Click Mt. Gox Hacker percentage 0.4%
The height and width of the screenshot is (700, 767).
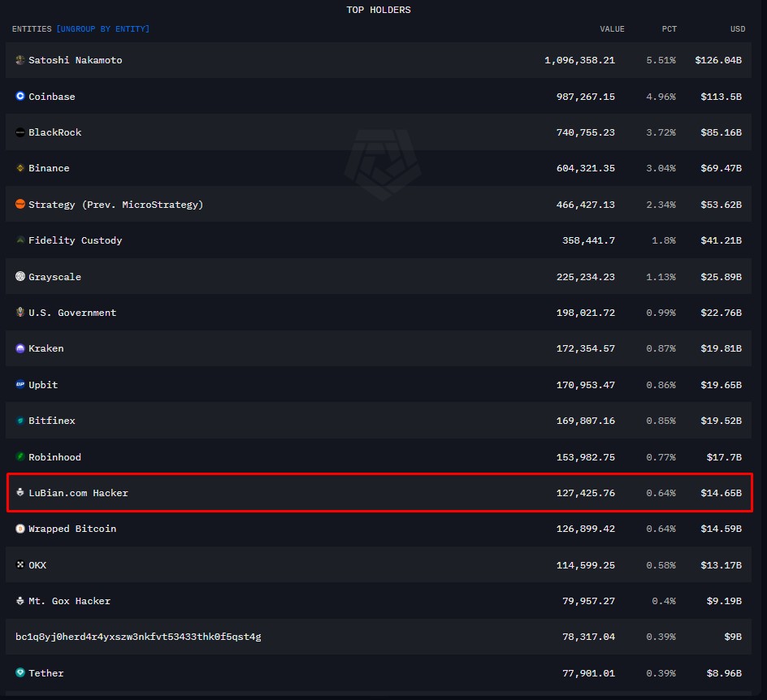[664, 601]
